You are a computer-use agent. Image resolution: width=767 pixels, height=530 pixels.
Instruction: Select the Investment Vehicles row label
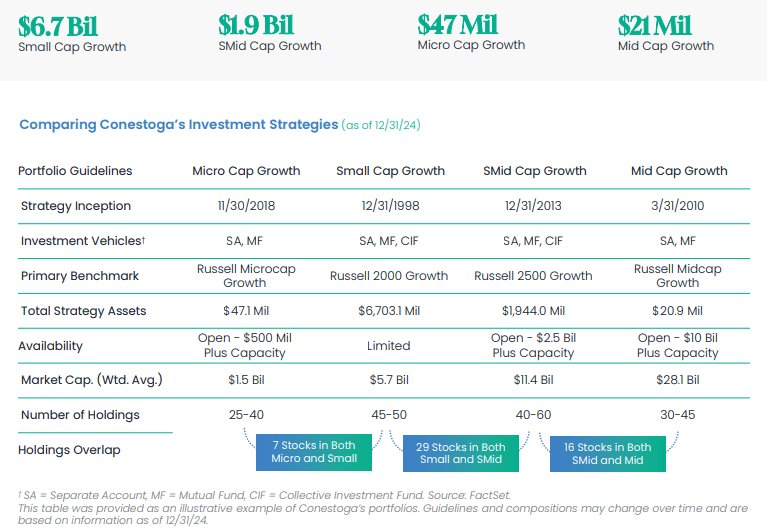tap(83, 241)
